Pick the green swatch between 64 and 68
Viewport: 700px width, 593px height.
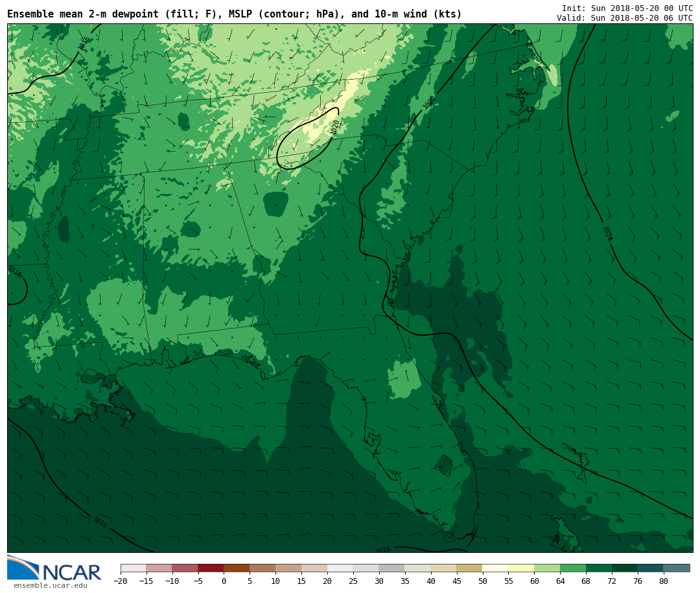click(x=573, y=568)
